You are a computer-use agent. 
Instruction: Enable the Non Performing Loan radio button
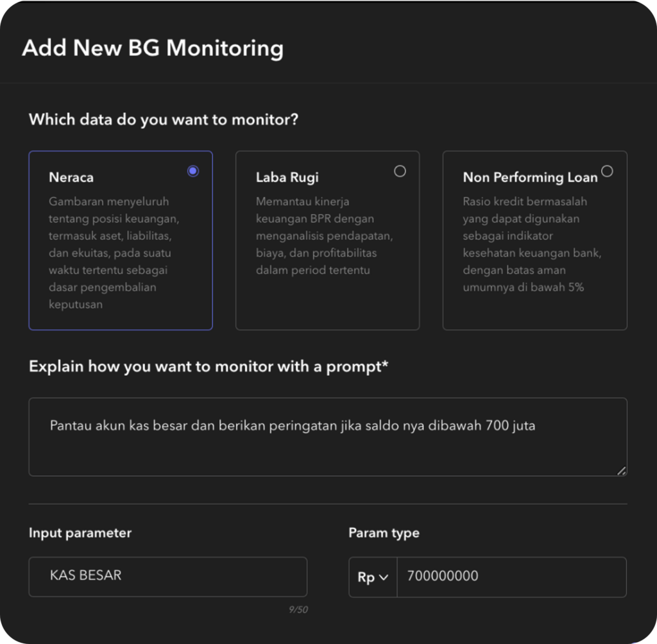(x=607, y=171)
